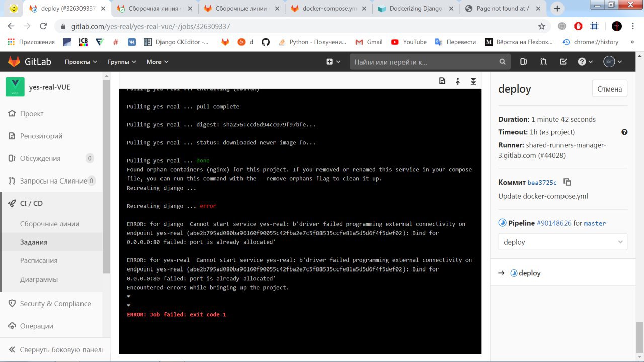Switch to the Page not found tab
This screenshot has width=644, height=362.
coord(503,9)
